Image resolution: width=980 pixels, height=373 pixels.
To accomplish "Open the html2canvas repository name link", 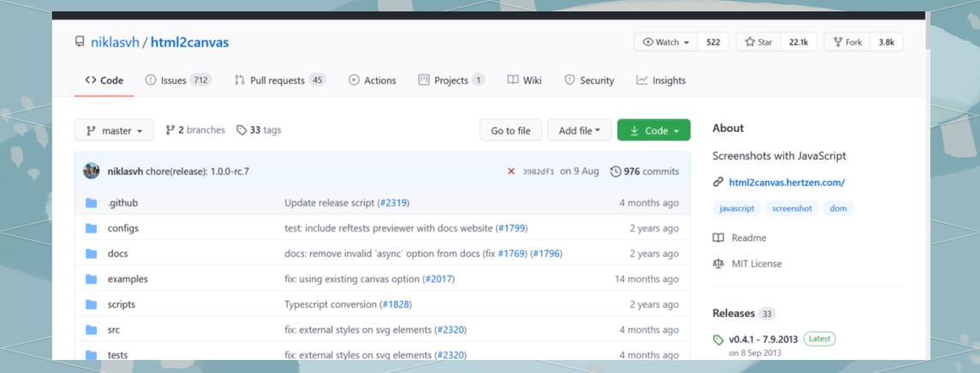I will coord(189,43).
